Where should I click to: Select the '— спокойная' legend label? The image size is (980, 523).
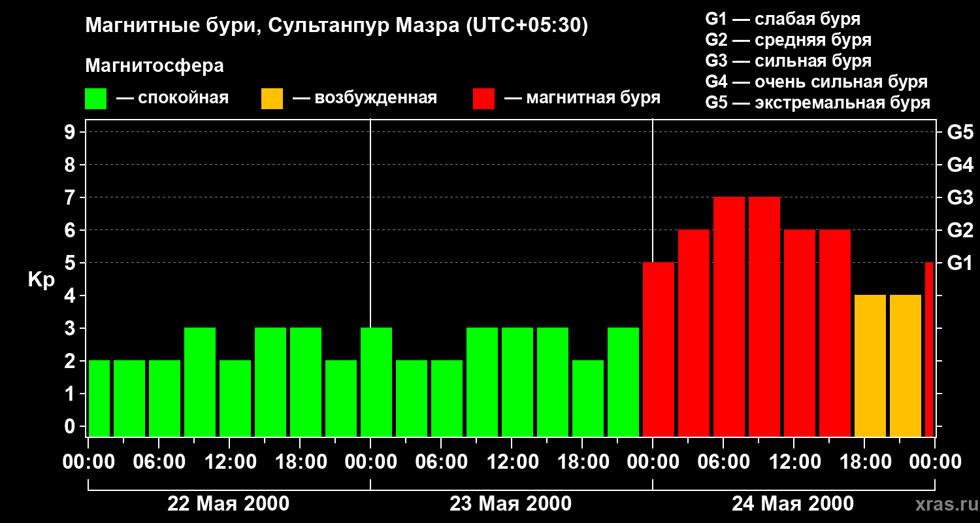(x=172, y=98)
